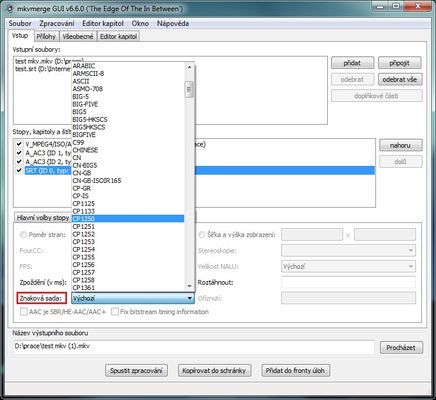Select CP-IS in the charset list

pos(128,196)
